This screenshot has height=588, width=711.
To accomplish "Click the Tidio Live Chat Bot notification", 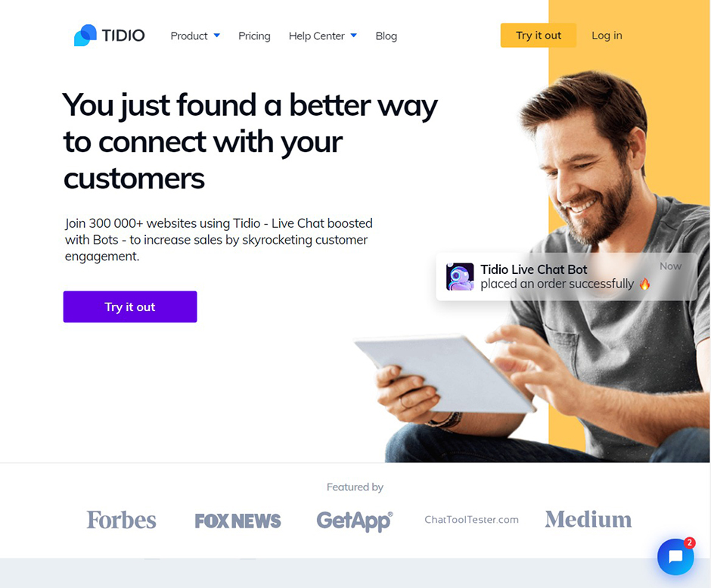I will pyautogui.click(x=567, y=276).
